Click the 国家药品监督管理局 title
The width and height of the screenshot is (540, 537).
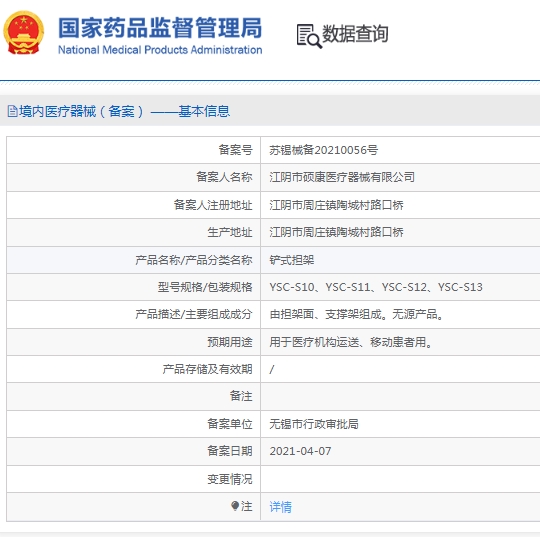(160, 28)
